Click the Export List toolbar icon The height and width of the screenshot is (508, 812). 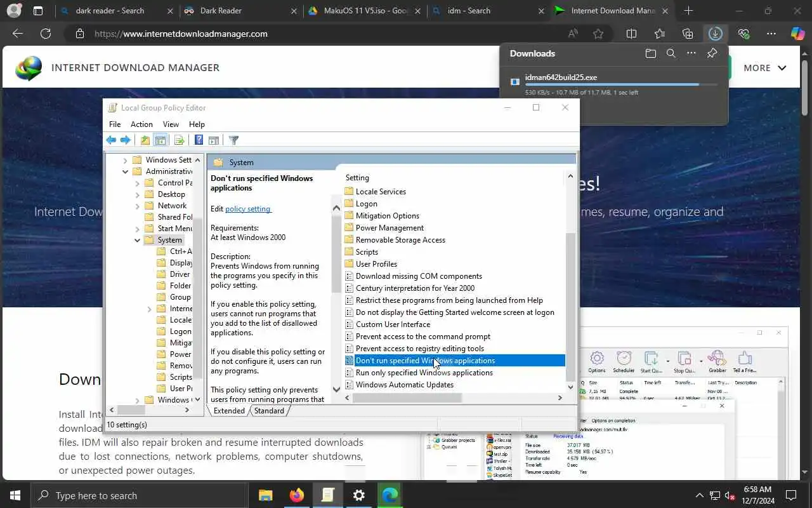click(179, 140)
